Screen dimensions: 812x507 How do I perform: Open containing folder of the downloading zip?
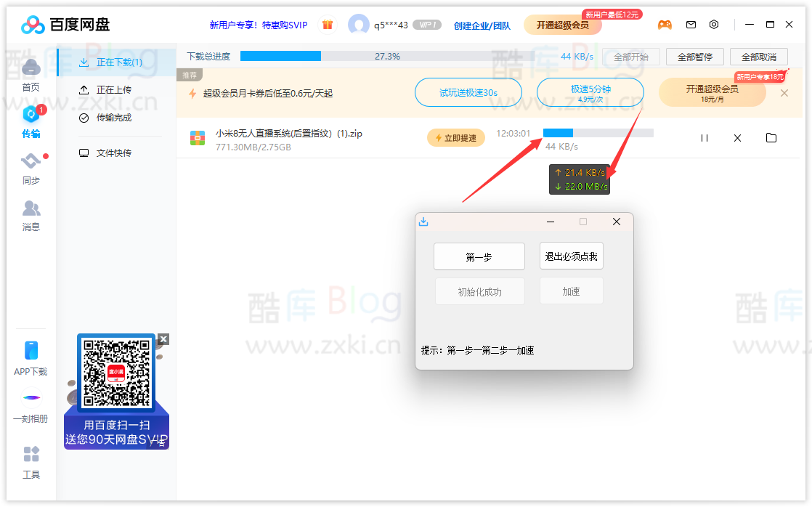pos(771,137)
